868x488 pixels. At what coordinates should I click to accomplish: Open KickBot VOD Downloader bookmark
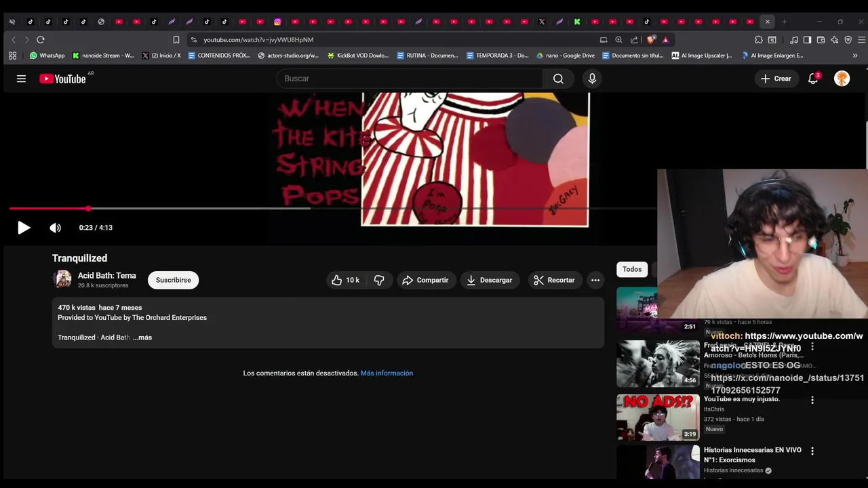coord(357,56)
